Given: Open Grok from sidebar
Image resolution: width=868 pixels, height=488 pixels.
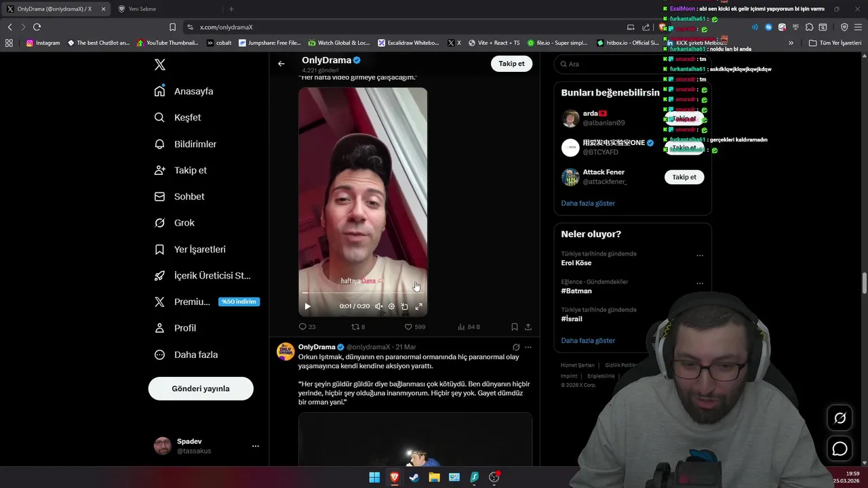Looking at the screenshot, I should point(174,222).
